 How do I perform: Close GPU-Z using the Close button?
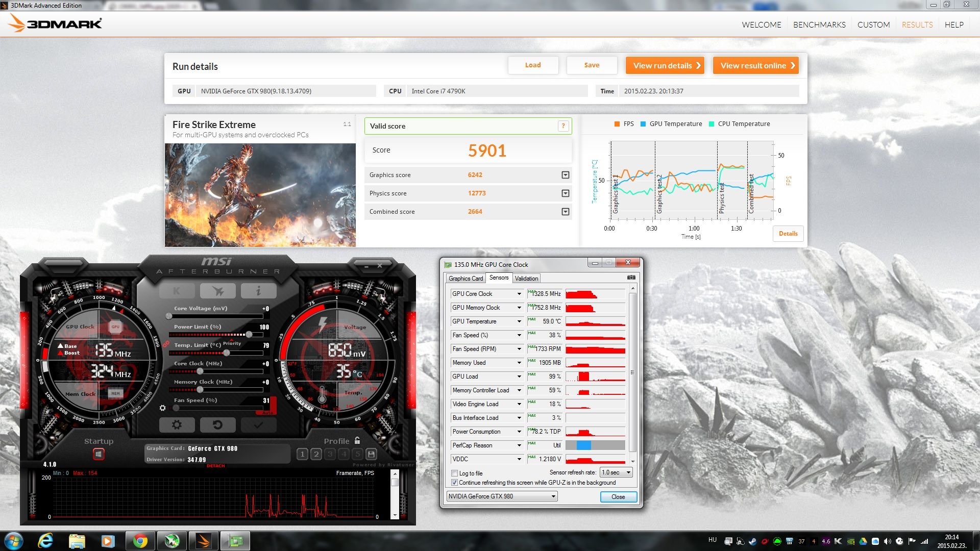click(x=618, y=497)
